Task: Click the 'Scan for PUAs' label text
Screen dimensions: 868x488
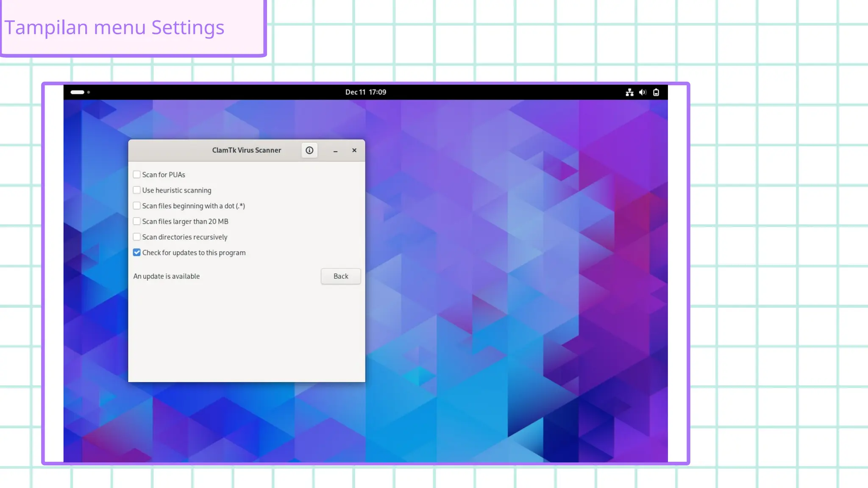Action: coord(164,175)
